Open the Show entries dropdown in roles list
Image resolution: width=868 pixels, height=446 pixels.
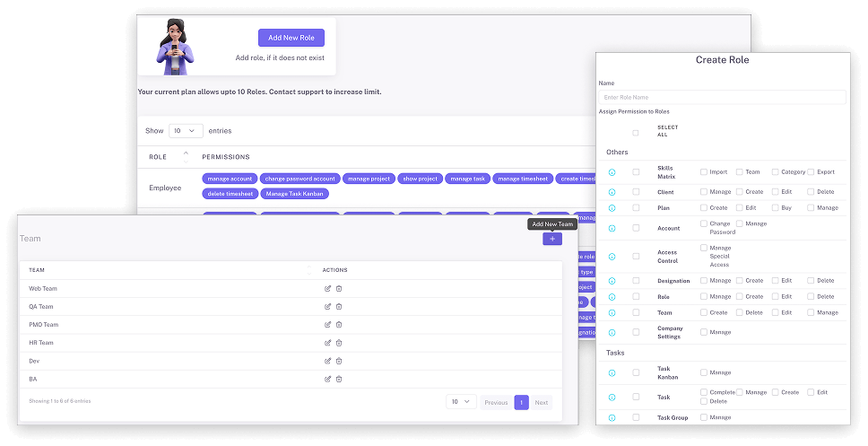click(186, 130)
